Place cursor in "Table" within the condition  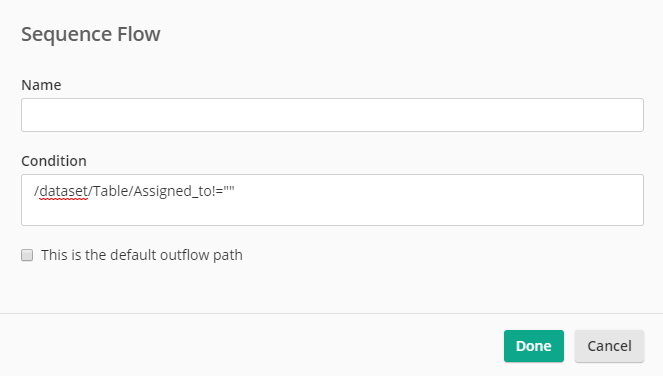coord(110,191)
